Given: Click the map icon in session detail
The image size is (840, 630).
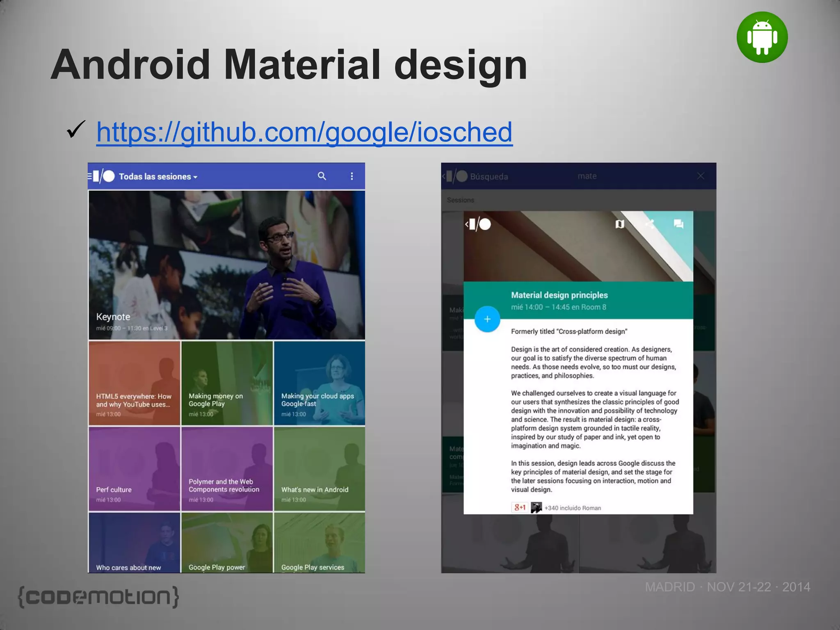Looking at the screenshot, I should click(620, 224).
